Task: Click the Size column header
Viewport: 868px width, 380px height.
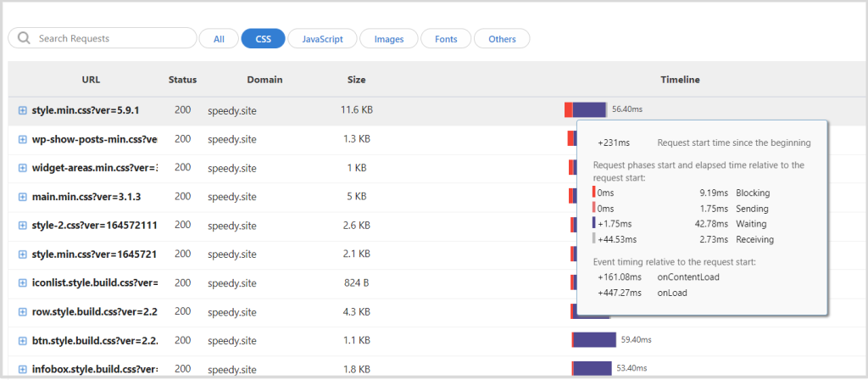Action: [x=357, y=80]
